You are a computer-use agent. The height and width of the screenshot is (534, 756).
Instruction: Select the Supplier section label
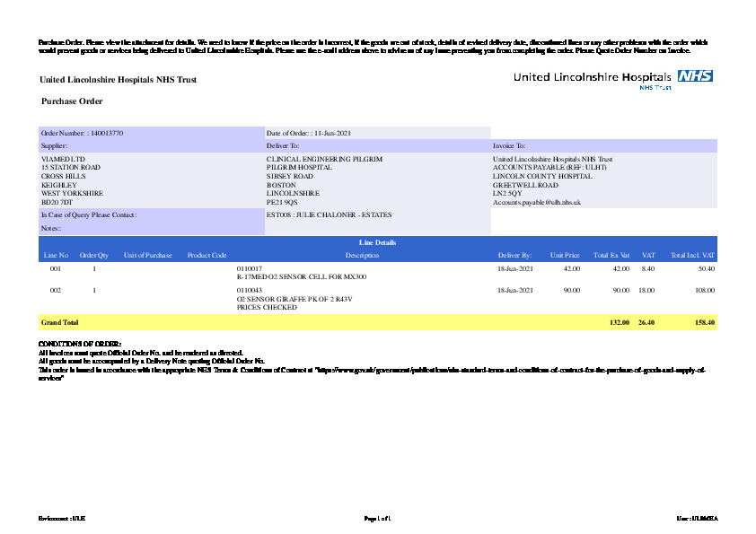click(x=55, y=145)
